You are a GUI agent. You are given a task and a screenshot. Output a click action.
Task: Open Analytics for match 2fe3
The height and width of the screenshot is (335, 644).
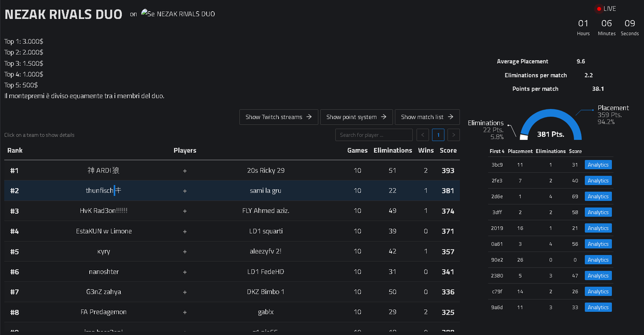(x=598, y=181)
